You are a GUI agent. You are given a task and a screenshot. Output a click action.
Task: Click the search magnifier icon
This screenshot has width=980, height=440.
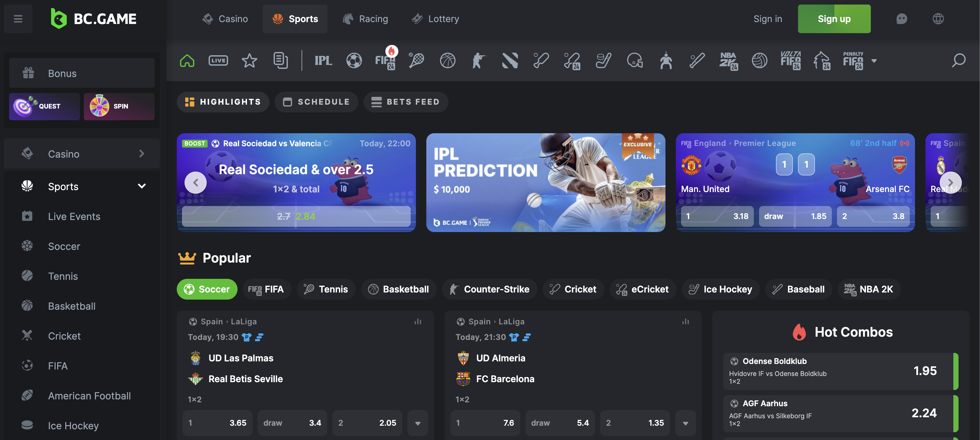(x=958, y=60)
